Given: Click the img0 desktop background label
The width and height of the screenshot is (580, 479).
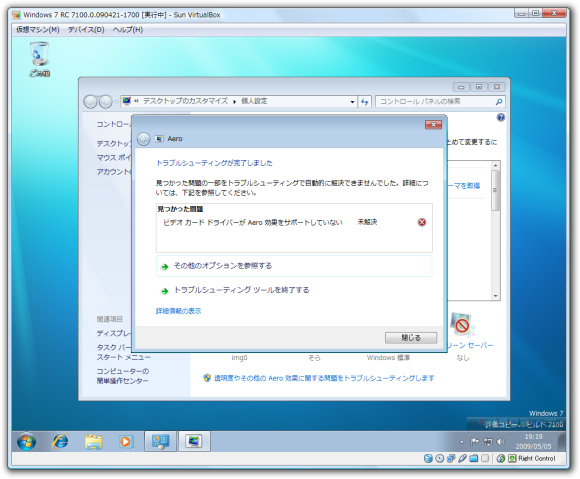Looking at the screenshot, I should 239,358.
